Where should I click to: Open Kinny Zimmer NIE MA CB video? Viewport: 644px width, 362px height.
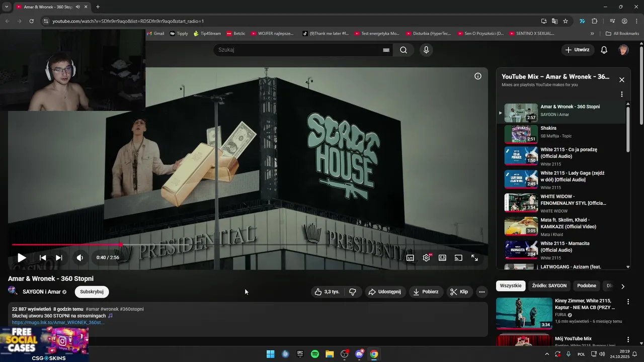(x=524, y=313)
